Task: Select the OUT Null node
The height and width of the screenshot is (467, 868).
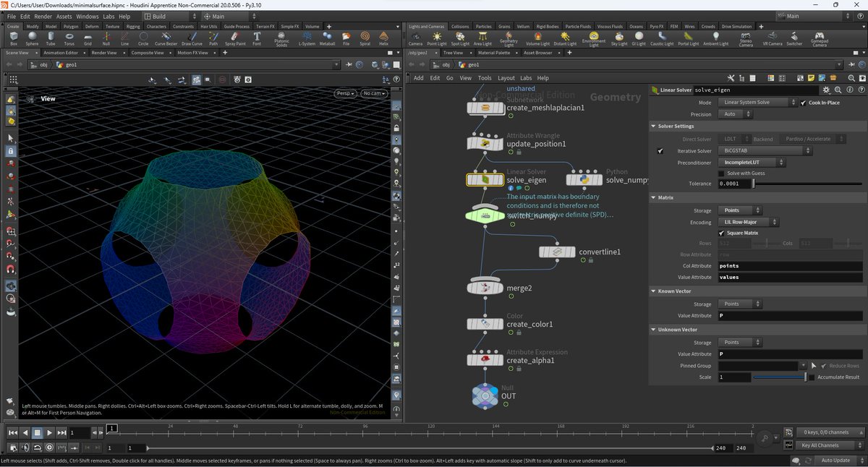Action: click(485, 395)
